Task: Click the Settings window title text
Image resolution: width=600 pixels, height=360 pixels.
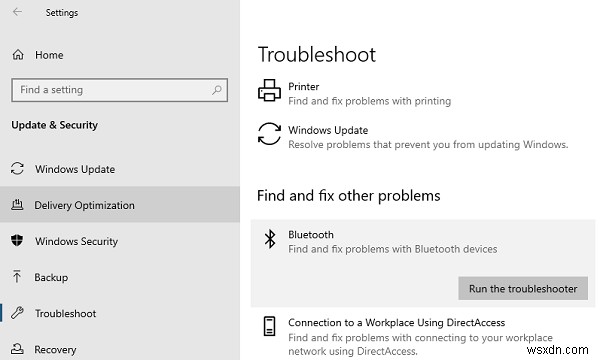Action: 62,13
